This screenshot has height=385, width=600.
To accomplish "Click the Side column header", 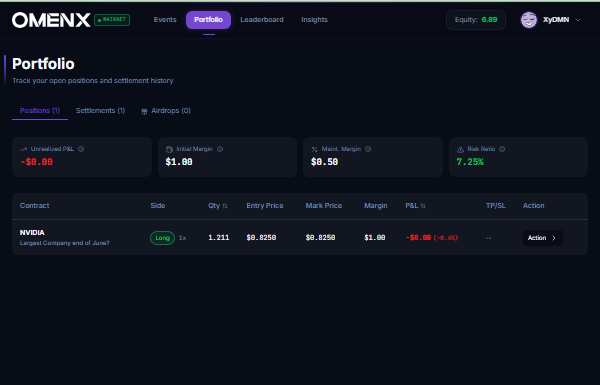I will coord(158,206).
